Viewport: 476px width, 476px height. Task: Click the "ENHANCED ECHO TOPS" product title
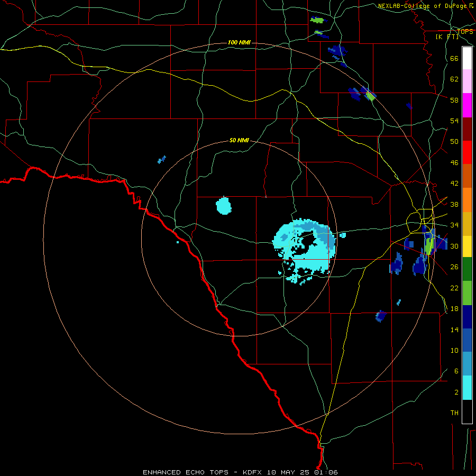(186, 472)
